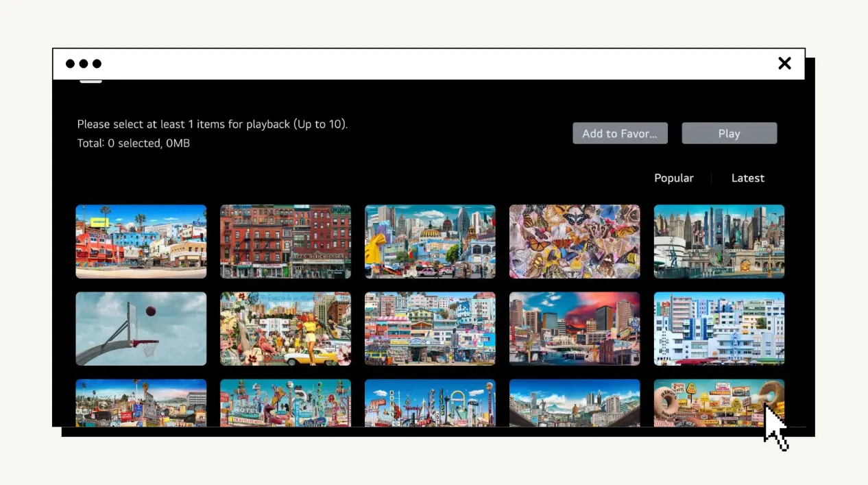Image resolution: width=868 pixels, height=485 pixels.
Task: Select the yellow statue city collage thumbnail
Action: pos(430,241)
